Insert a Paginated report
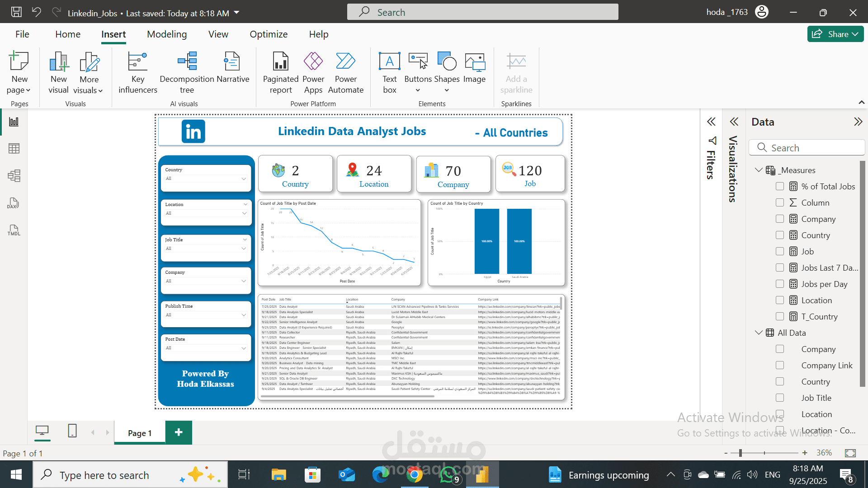Viewport: 868px width, 488px height. pyautogui.click(x=280, y=72)
